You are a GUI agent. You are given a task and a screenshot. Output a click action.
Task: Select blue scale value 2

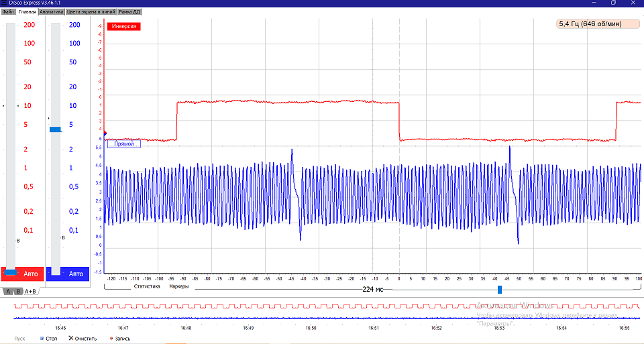pos(70,150)
